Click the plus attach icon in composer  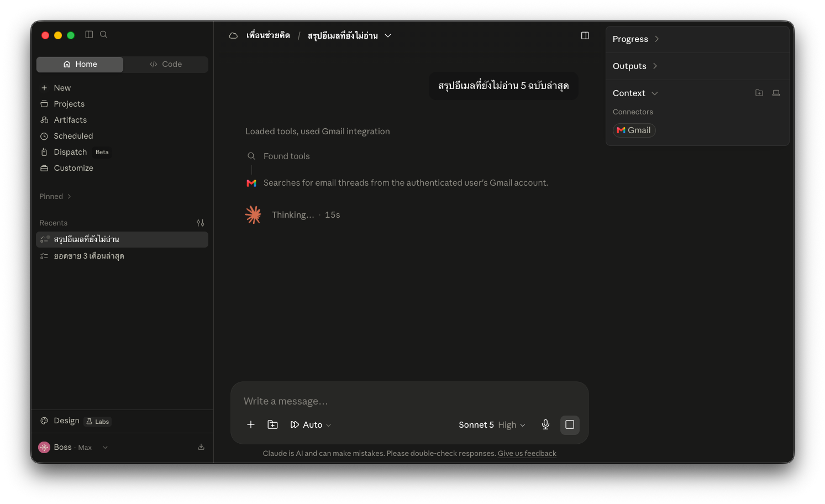coord(251,424)
